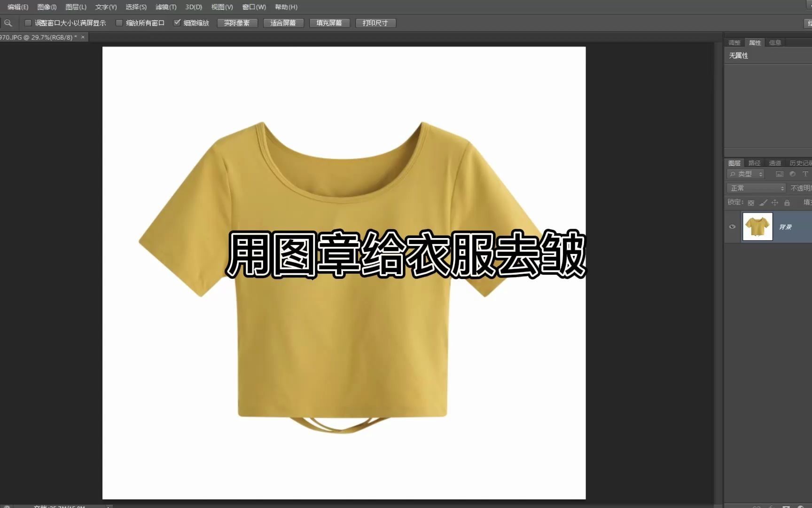Enable the 调整窗口大小以满屏显示 checkbox
This screenshot has width=812, height=508.
click(28, 22)
